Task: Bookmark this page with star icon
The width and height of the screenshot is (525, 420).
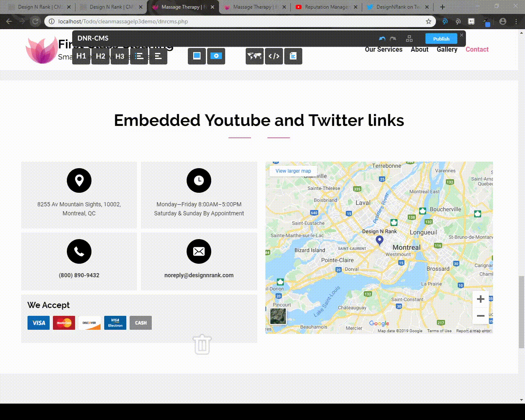Action: tap(429, 21)
